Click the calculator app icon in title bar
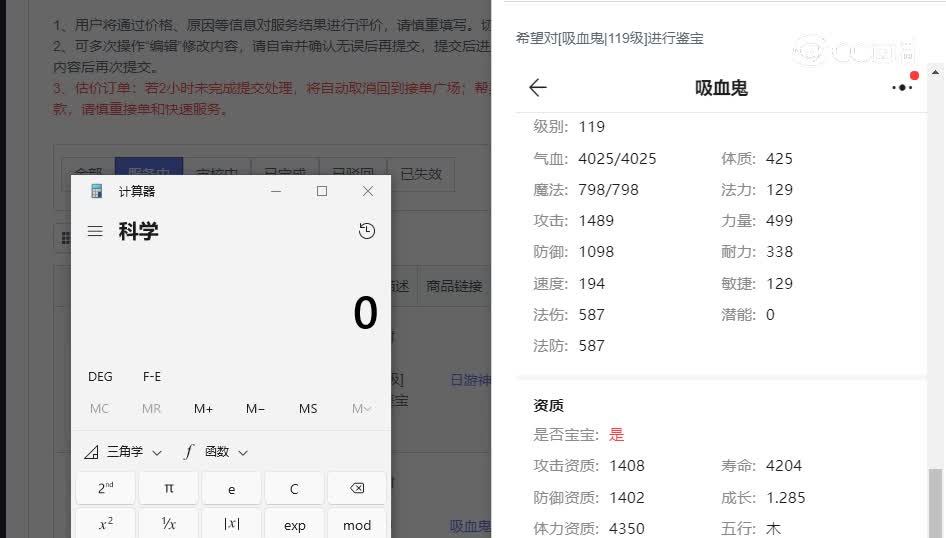Screen dimensions: 946x538 click(x=97, y=191)
